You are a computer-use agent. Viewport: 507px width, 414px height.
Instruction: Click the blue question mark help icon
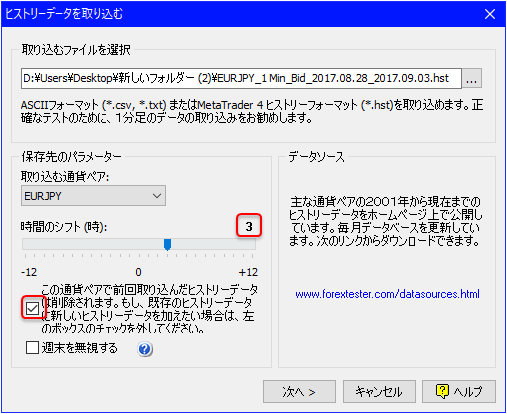(145, 349)
